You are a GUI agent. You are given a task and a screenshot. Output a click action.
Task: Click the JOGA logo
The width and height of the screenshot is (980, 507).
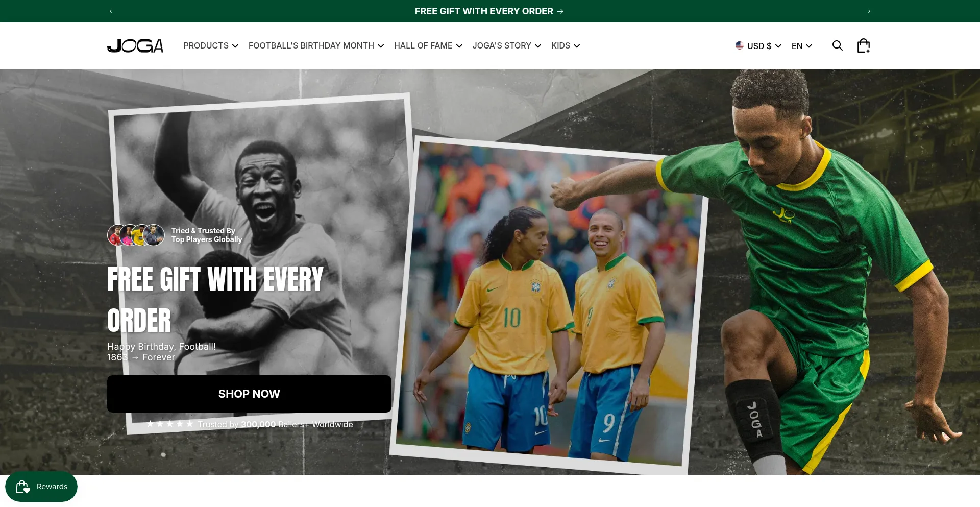pos(135,46)
